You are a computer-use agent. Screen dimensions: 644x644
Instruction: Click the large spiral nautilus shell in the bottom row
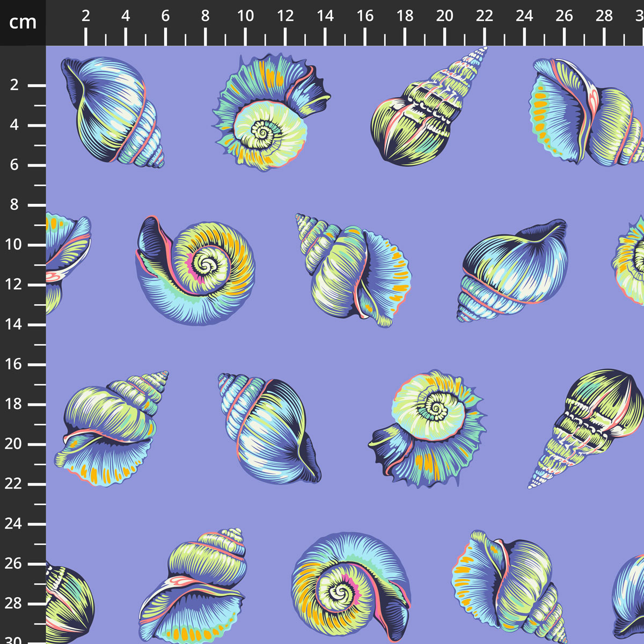(349, 585)
